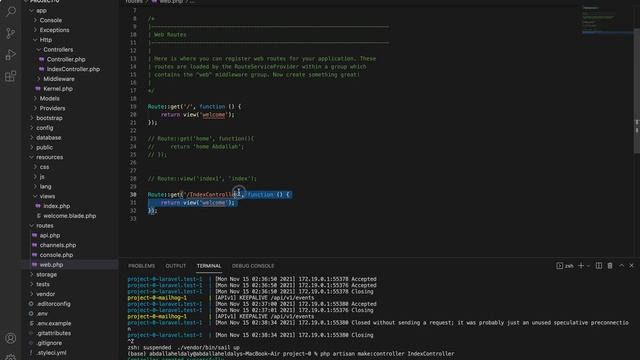Open the .gitignore file
This screenshot has width=640, height=360.
(49, 343)
